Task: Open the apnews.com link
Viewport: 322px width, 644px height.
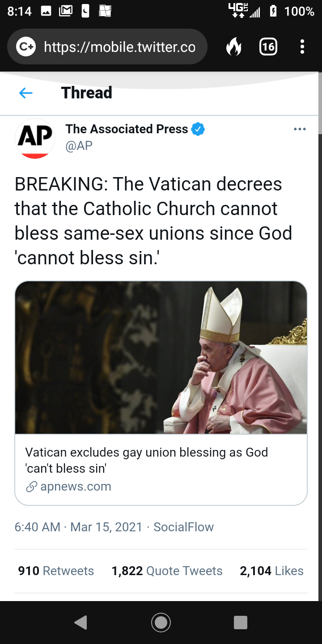Action: point(76,487)
